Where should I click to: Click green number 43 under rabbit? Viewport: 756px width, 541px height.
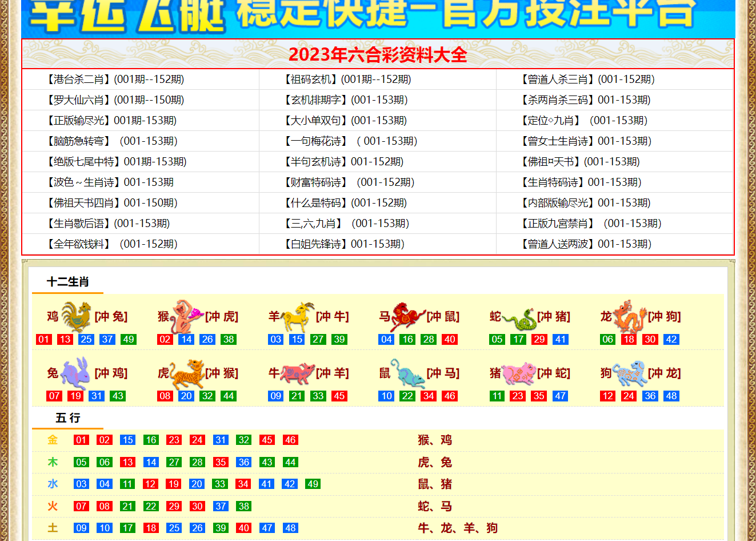click(x=118, y=396)
